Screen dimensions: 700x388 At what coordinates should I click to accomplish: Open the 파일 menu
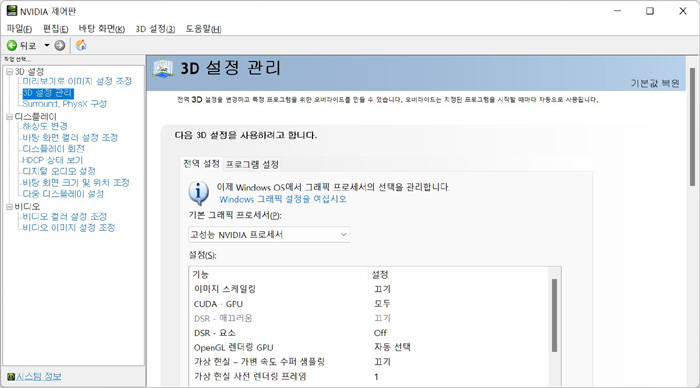point(19,29)
